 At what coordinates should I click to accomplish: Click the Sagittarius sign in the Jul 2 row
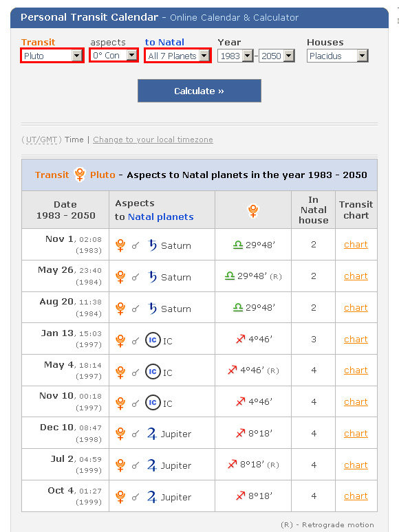click(233, 464)
